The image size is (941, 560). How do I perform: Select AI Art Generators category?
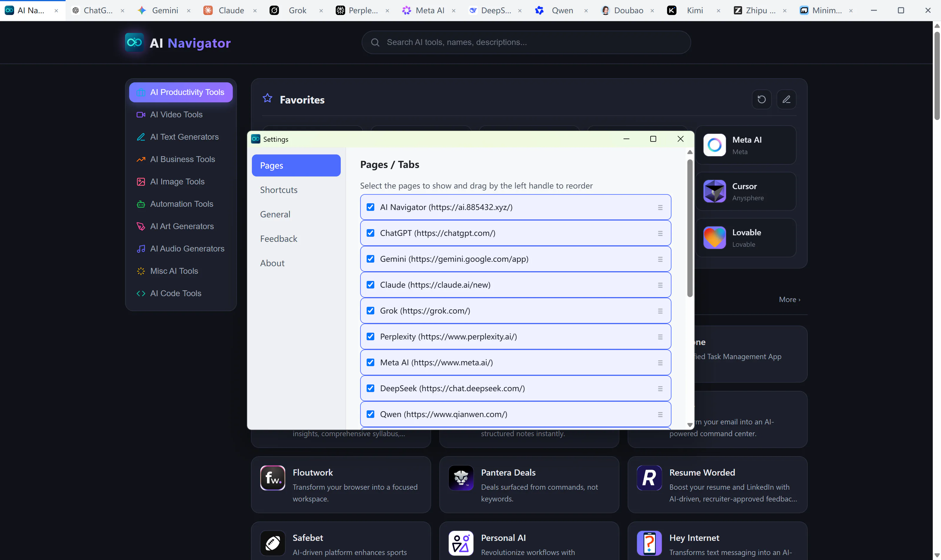[x=181, y=226]
